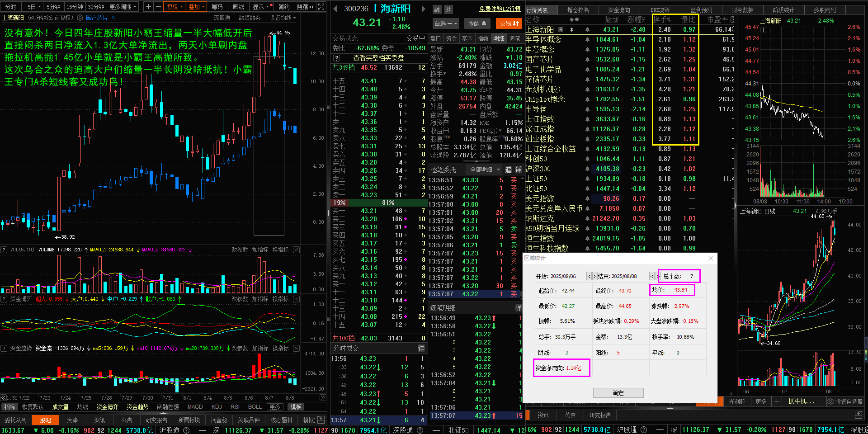
Task: Click the zoom-in plus icon in chart toolbar
Action: click(148, 6)
